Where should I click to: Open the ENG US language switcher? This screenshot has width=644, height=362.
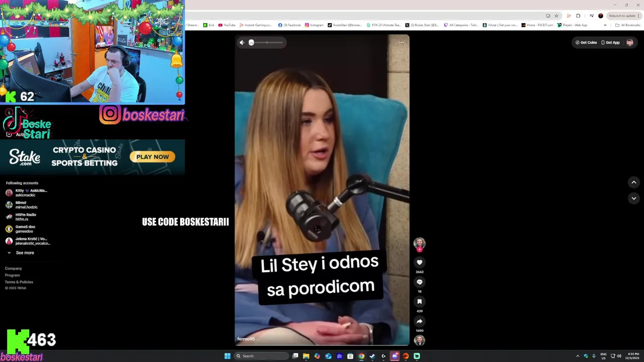tap(603, 356)
